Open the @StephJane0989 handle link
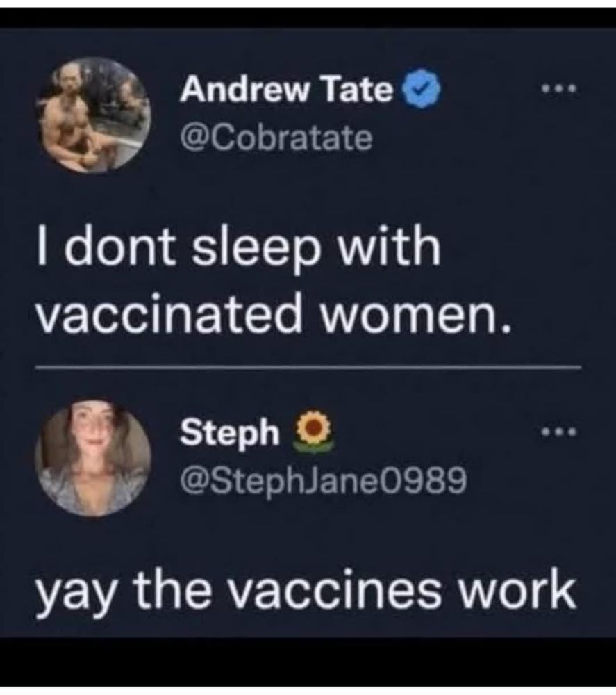Screen dimensions: 616x695 323,480
